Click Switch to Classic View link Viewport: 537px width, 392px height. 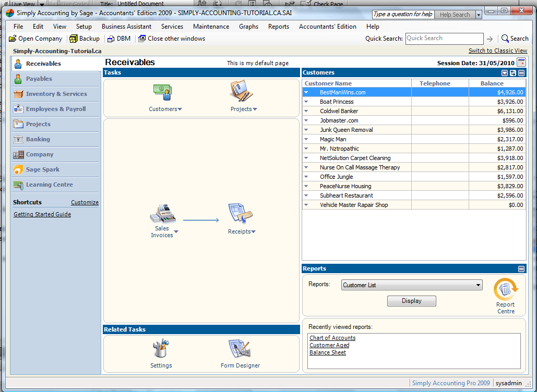click(498, 51)
